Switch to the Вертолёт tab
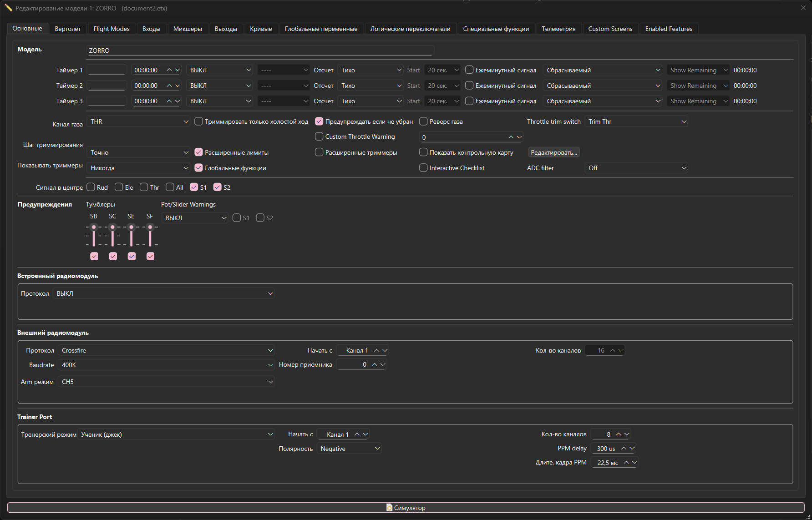The image size is (812, 520). 67,29
